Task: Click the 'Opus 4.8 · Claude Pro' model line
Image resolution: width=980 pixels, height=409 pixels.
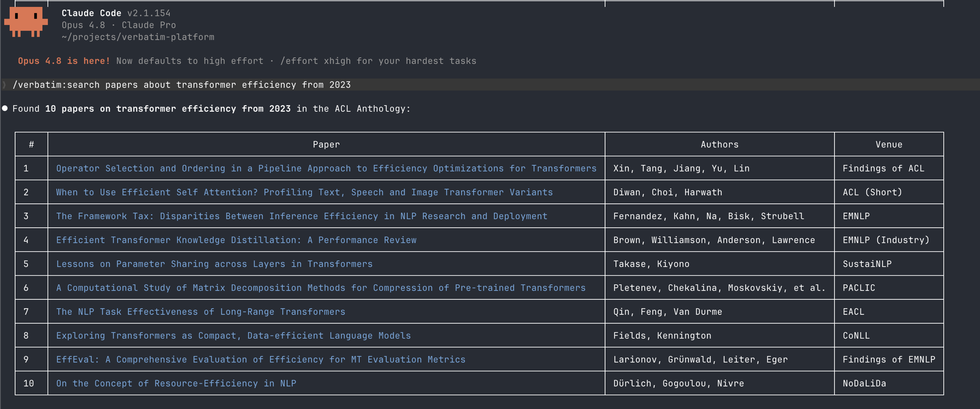Action: click(119, 25)
